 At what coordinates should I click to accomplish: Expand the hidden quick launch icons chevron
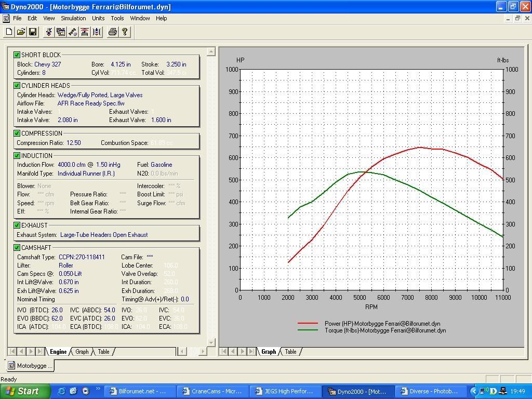[x=98, y=389]
